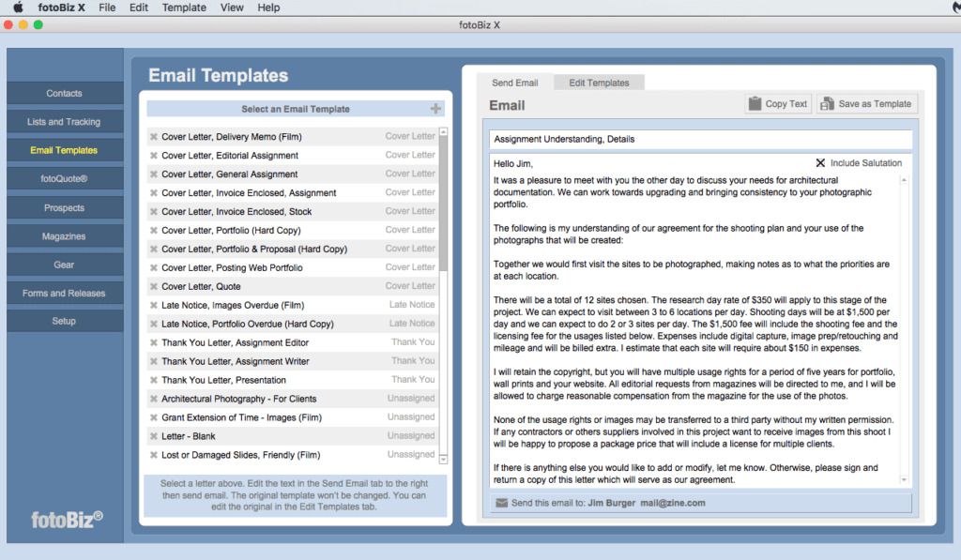Viewport: 961px width, 560px height.
Task: Click into the email body text area
Action: coord(695,329)
